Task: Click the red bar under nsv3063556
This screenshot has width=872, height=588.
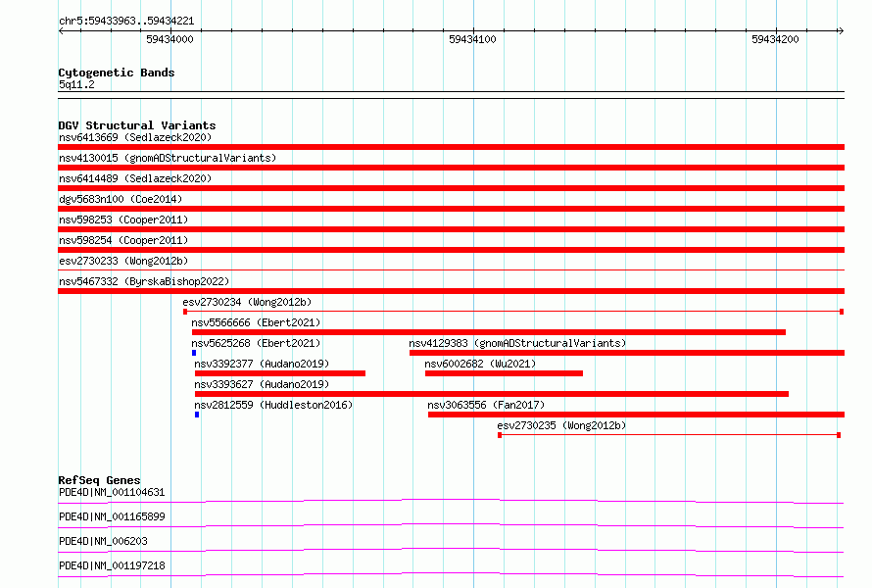Action: (636, 415)
